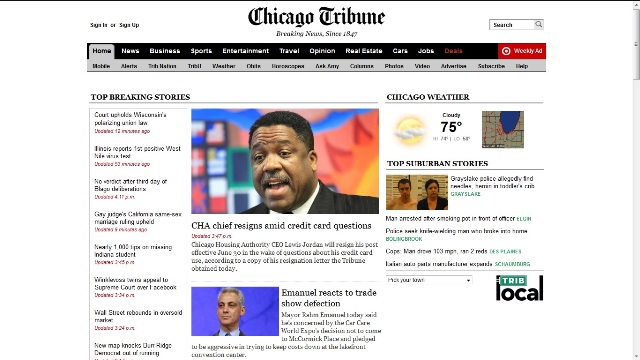Click the Weekly Ad target icon
The width and height of the screenshot is (640, 360).
(x=506, y=51)
